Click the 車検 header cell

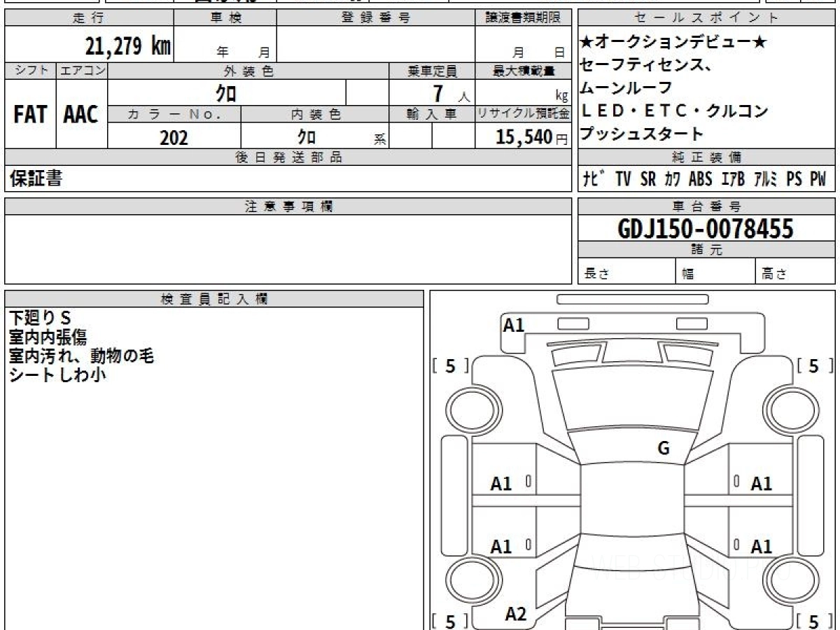click(225, 18)
